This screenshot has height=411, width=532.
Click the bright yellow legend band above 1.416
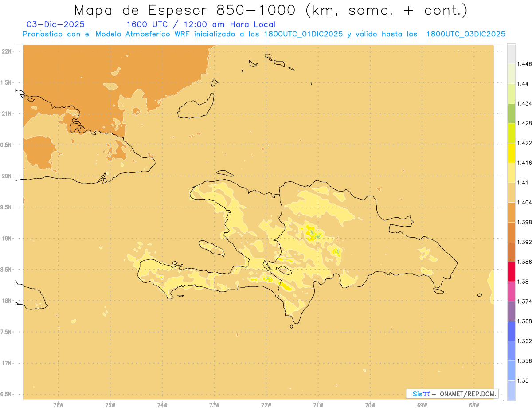pyautogui.click(x=511, y=153)
